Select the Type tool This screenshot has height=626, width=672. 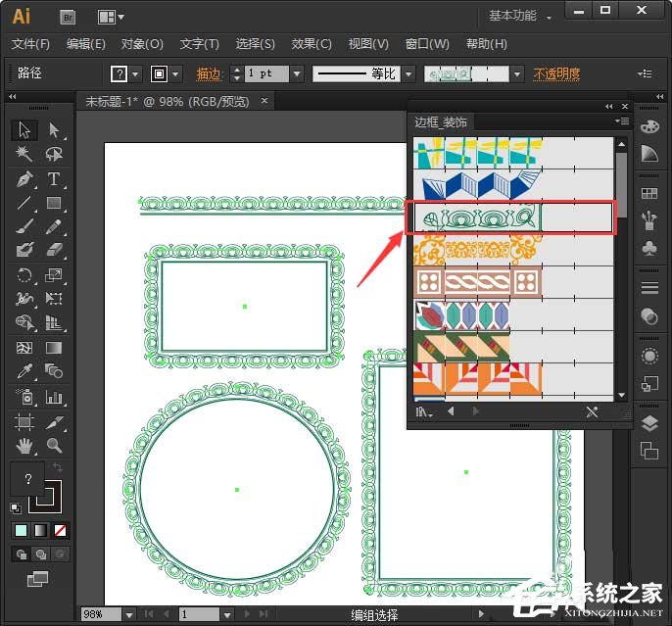point(54,178)
